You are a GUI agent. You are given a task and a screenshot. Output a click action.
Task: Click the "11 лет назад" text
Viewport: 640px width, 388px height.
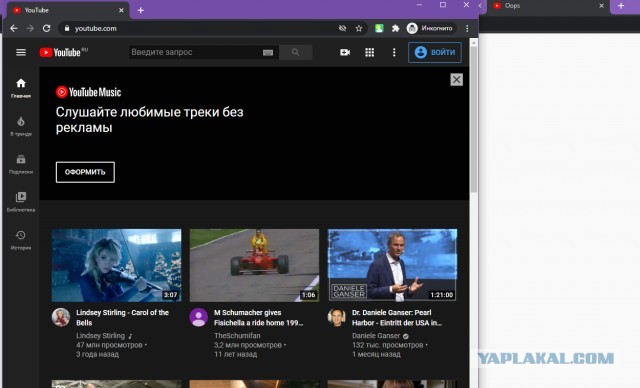tap(236, 355)
